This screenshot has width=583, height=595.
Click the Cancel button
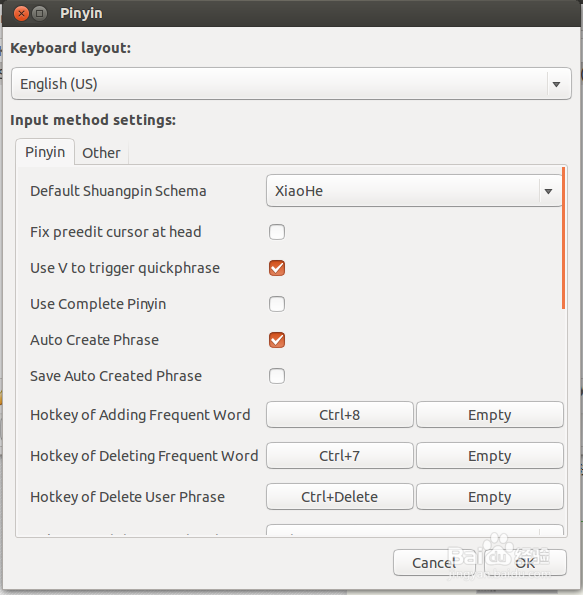click(x=434, y=563)
